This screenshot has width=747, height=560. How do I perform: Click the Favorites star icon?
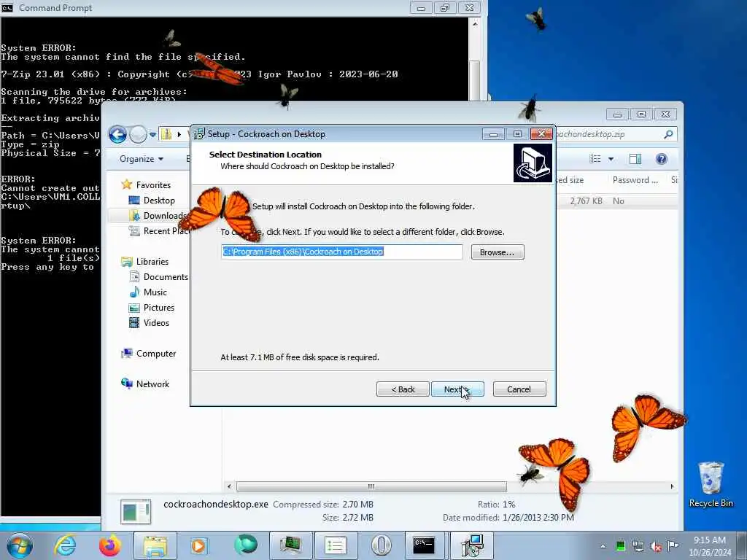[126, 184]
